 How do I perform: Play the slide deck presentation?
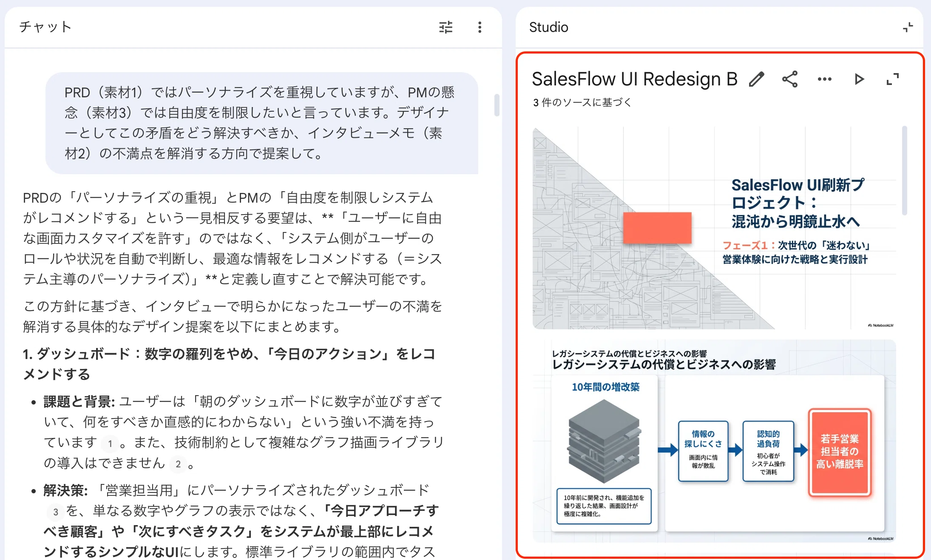tap(859, 79)
